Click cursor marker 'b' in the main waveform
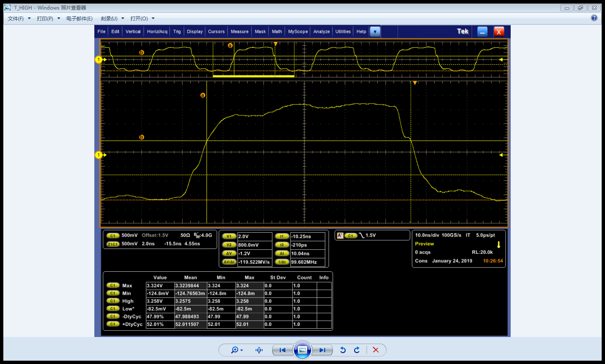Screen dimensions: 605x364 point(142,137)
